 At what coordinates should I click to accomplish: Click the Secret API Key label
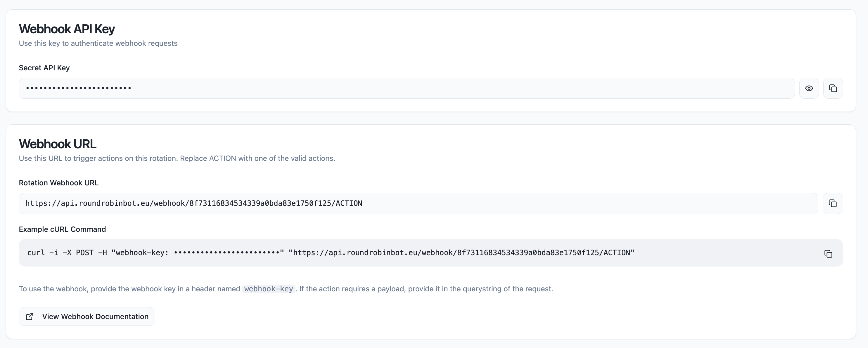click(x=44, y=68)
